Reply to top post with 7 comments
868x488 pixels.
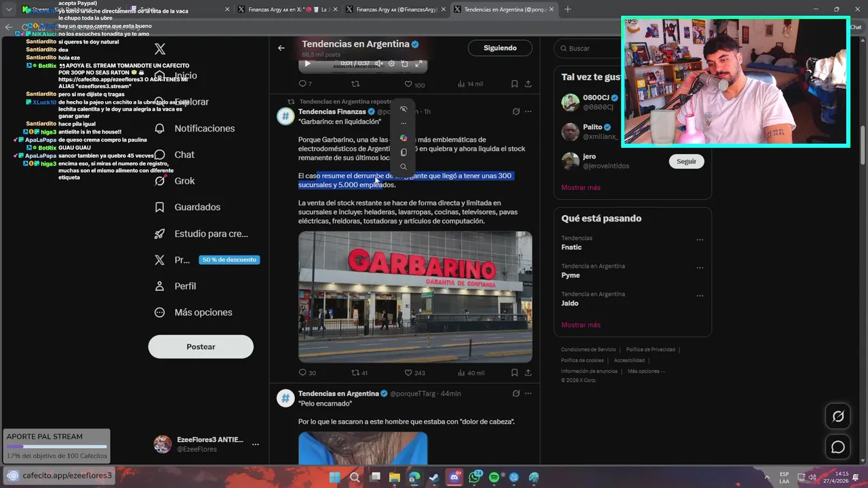[305, 84]
